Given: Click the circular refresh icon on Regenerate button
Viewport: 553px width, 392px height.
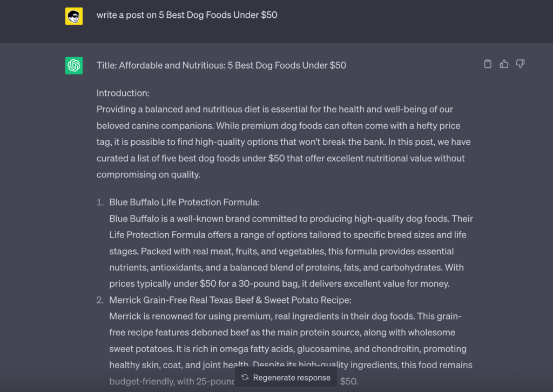Looking at the screenshot, I should point(246,377).
